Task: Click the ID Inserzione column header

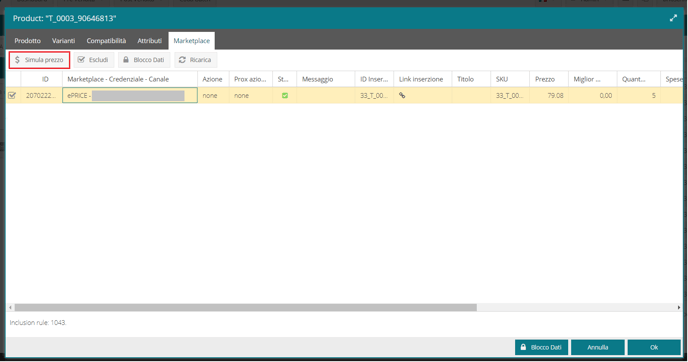Action: tap(374, 79)
